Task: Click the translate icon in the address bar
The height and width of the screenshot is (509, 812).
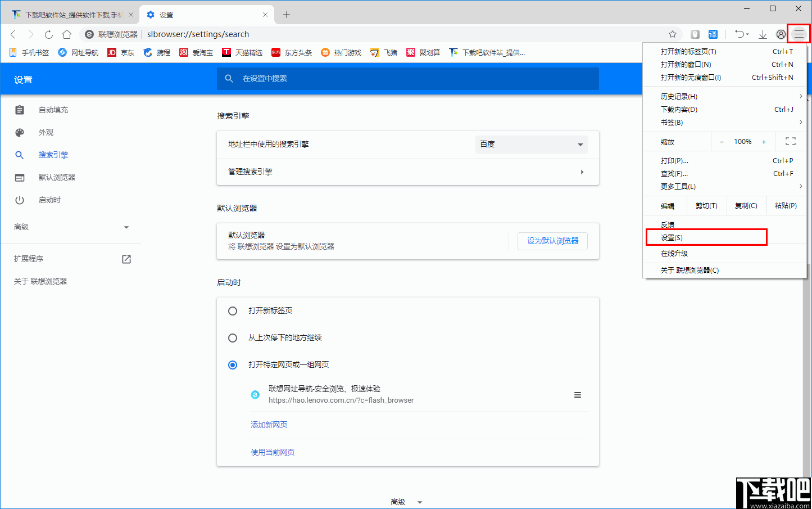Action: tap(713, 34)
